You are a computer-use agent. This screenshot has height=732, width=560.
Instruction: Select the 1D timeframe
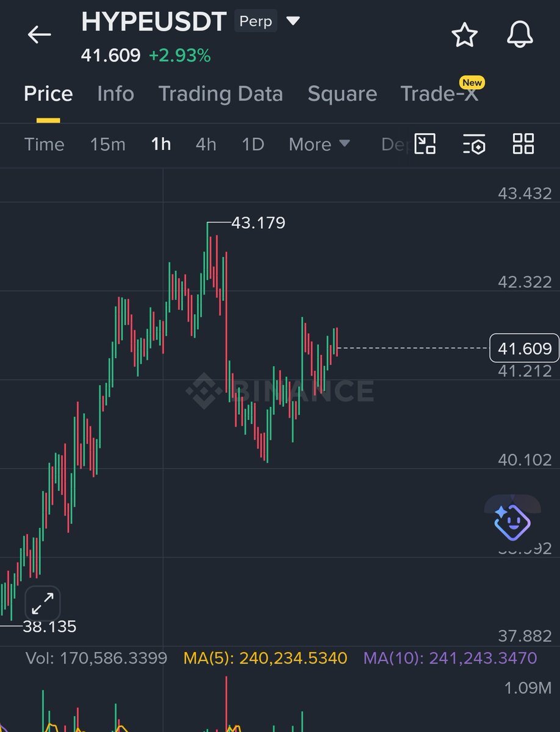click(x=253, y=145)
